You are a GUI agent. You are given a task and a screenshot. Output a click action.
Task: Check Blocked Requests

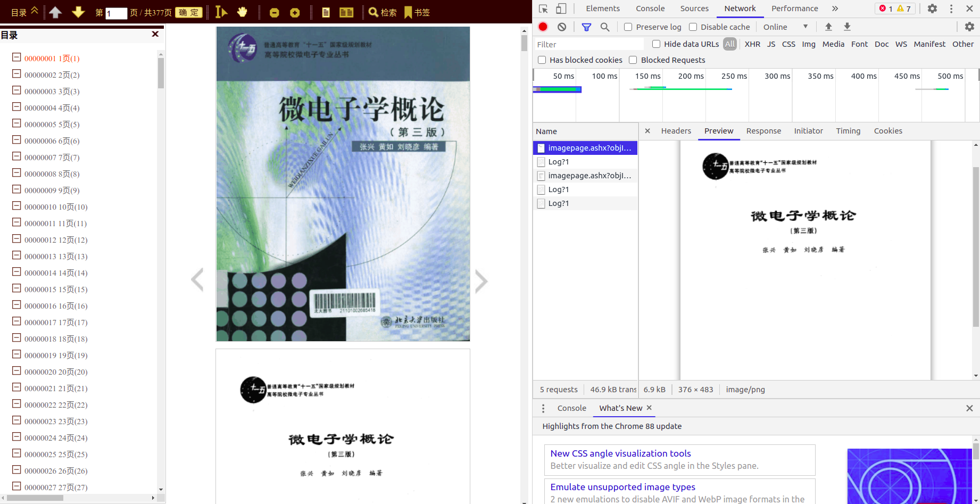tap(633, 60)
